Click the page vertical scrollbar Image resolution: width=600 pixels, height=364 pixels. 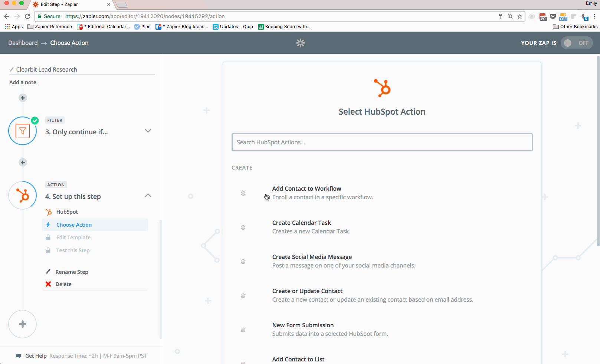598,151
